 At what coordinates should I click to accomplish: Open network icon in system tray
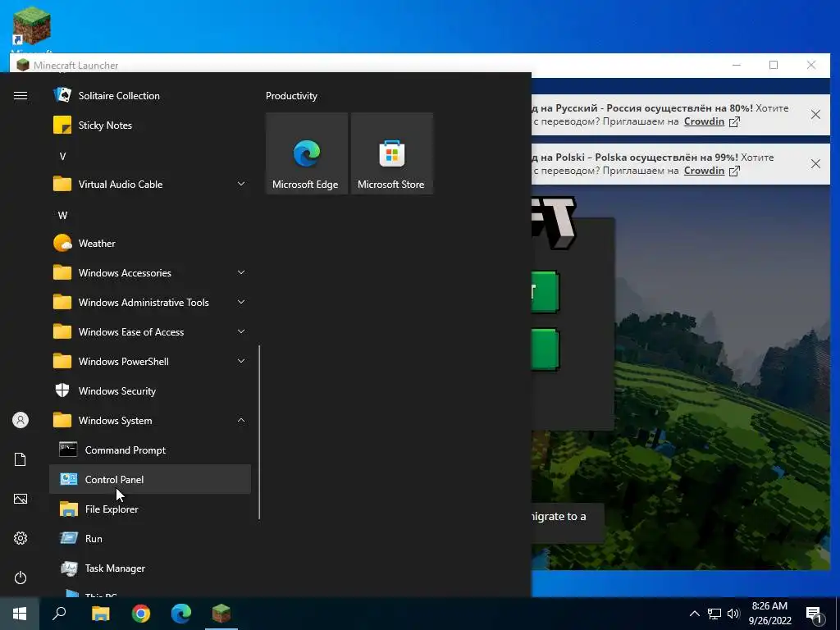click(714, 614)
